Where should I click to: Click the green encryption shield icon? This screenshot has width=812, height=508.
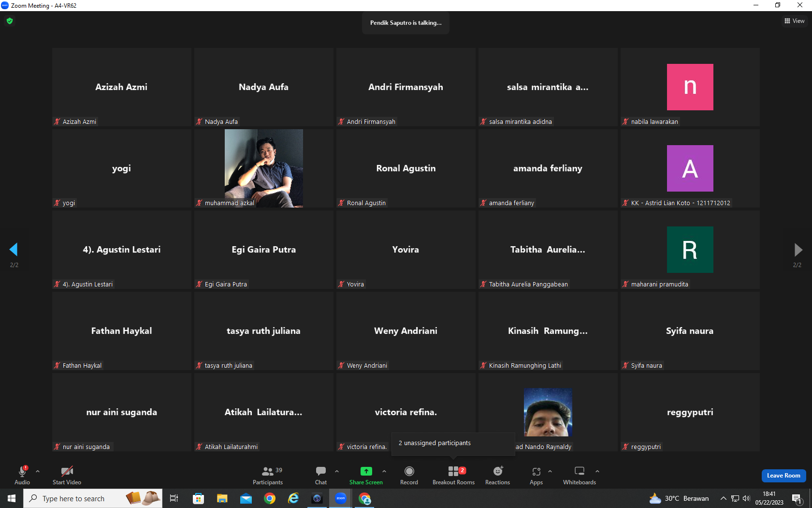[10, 21]
